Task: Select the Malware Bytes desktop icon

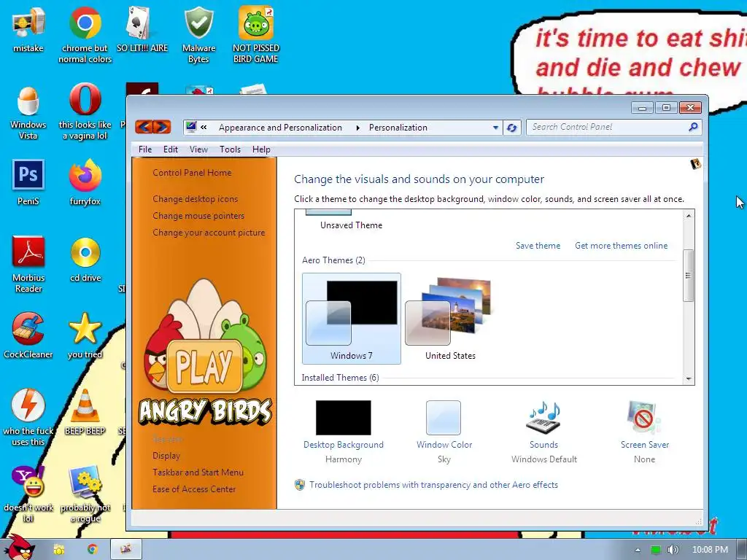Action: pyautogui.click(x=198, y=35)
